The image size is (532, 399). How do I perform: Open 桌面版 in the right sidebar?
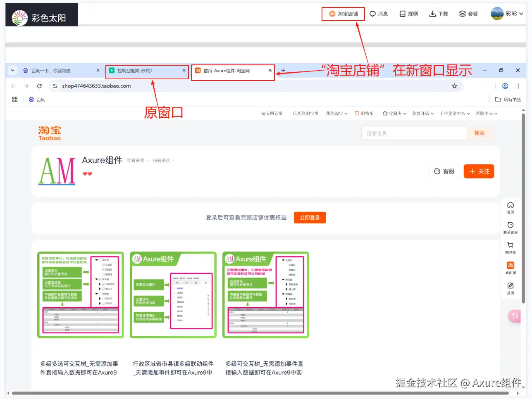click(511, 268)
